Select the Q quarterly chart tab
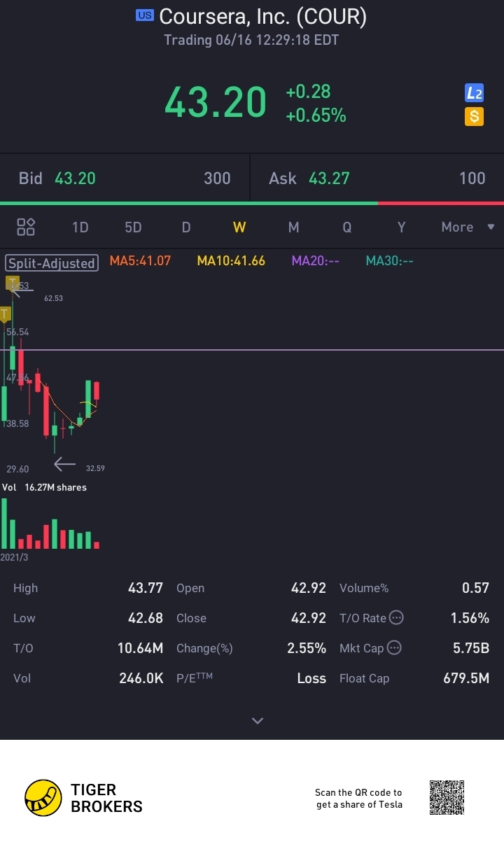The width and height of the screenshot is (504, 856). (x=347, y=227)
